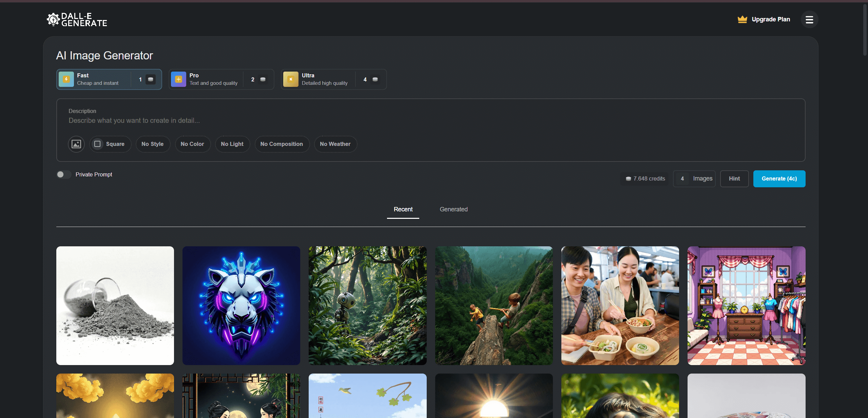Open the No Weather dropdown

coord(335,144)
